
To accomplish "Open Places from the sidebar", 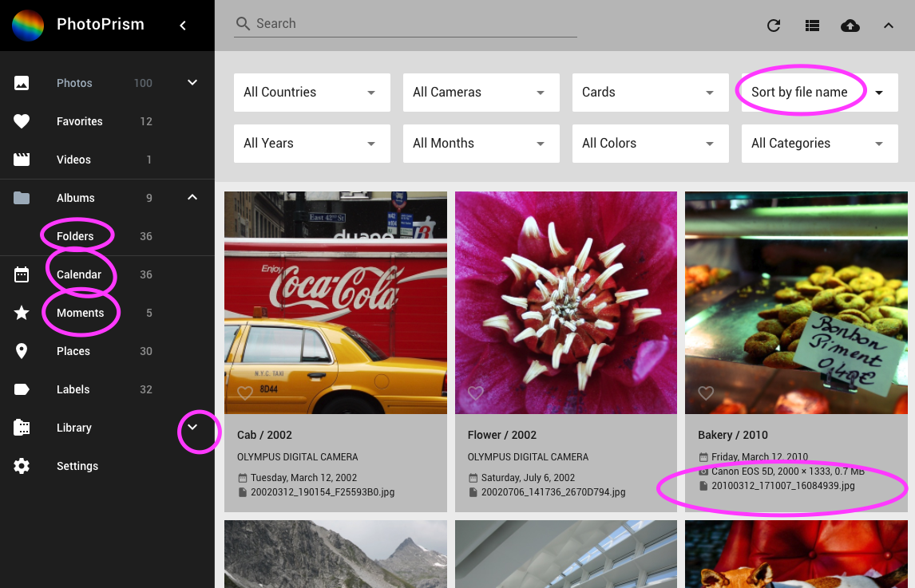I will [73, 351].
